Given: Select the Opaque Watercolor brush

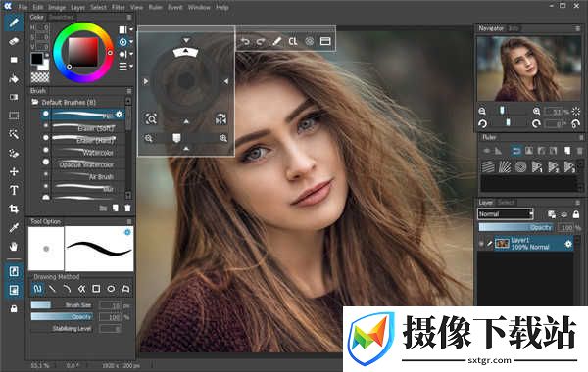Looking at the screenshot, I should tap(82, 164).
